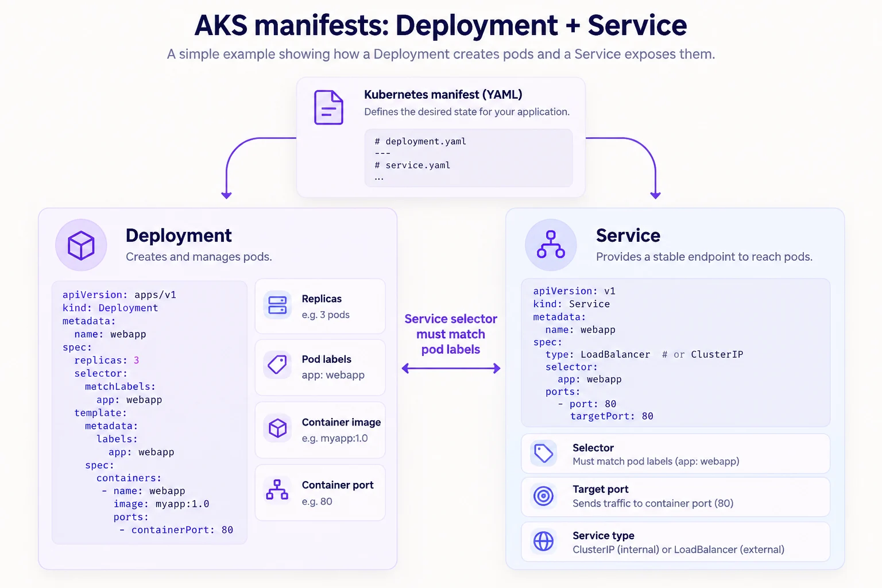Screen dimensions: 882x588
Task: Click the Target port row title
Action: tap(601, 489)
